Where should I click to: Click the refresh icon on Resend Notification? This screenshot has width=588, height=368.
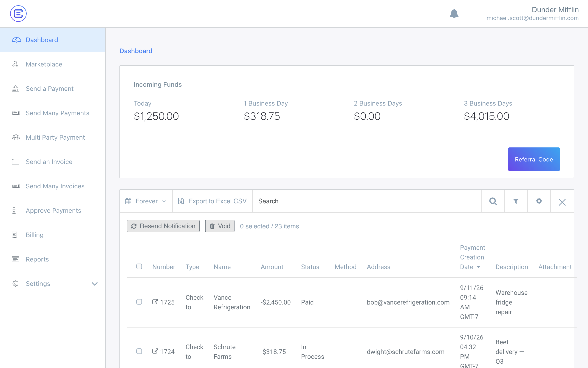coord(134,226)
